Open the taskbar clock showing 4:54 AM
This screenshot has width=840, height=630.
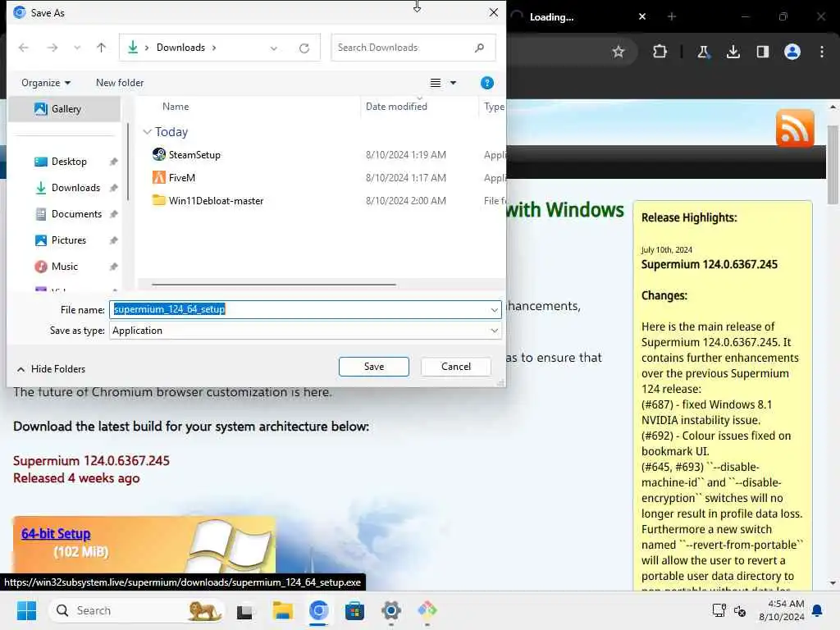782,610
